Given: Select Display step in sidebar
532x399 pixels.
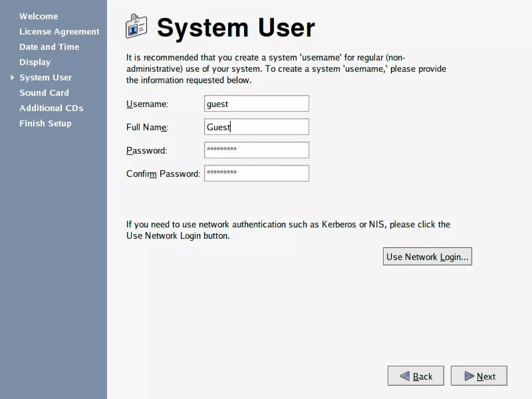Looking at the screenshot, I should (x=35, y=62).
